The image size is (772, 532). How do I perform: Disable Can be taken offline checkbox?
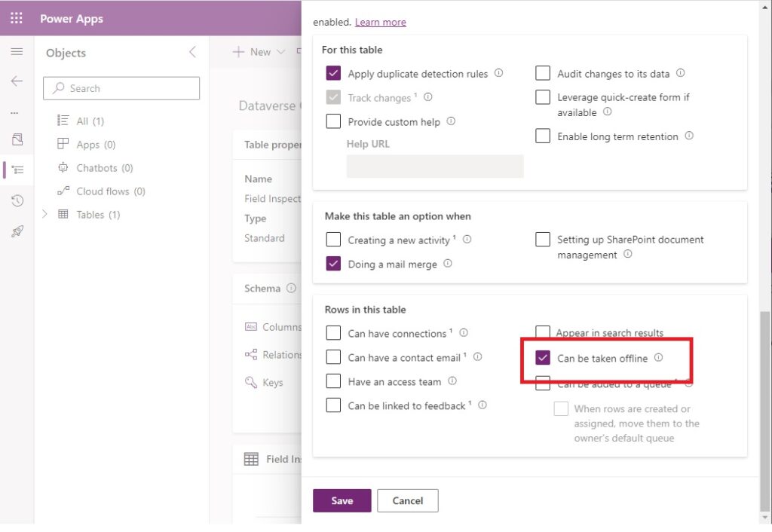pos(543,358)
